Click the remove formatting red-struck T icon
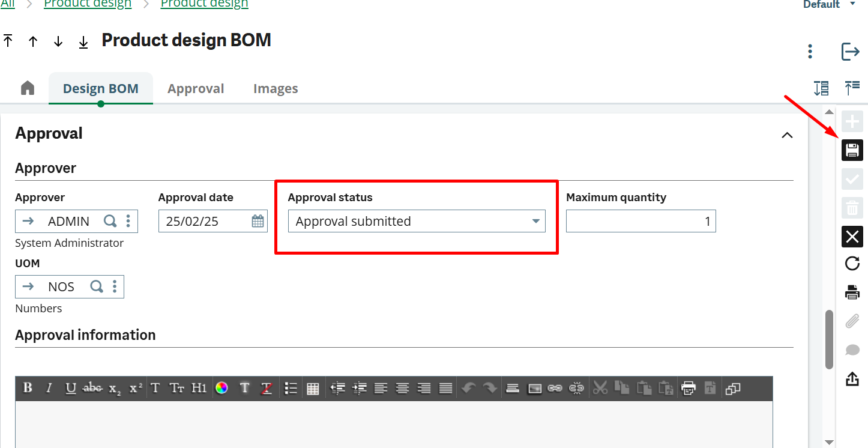868x448 pixels. click(267, 389)
